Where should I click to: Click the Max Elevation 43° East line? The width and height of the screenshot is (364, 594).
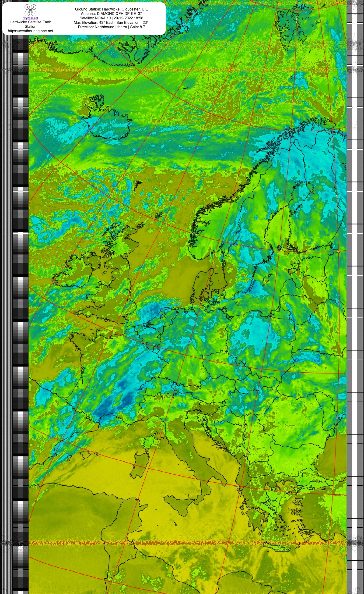tap(111, 22)
